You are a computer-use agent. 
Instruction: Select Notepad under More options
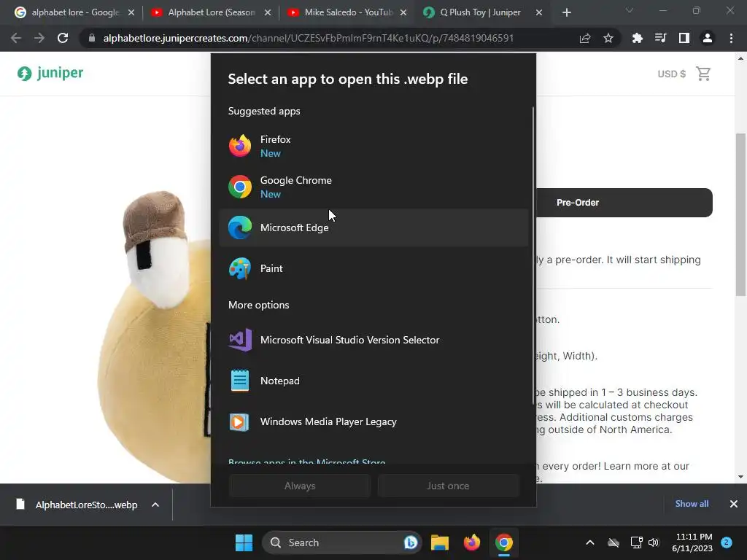(373, 381)
